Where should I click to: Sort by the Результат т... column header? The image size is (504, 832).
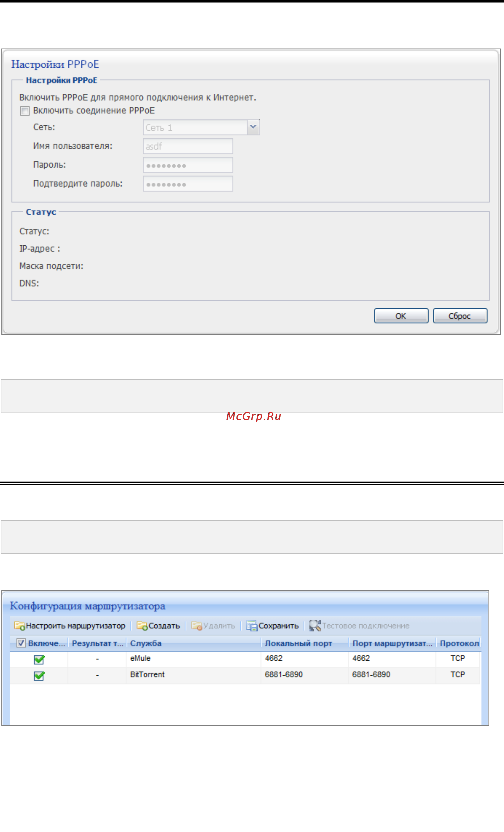pyautogui.click(x=98, y=643)
